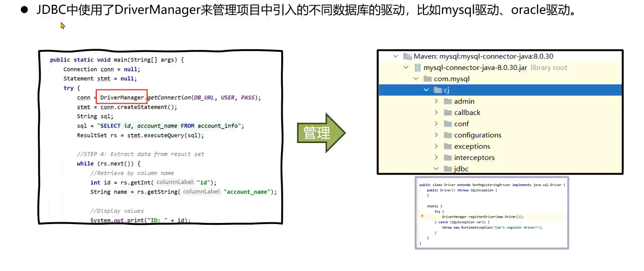The width and height of the screenshot is (644, 271).
Task: Click the slide heading about JDBC DriverManager
Action: point(306,10)
